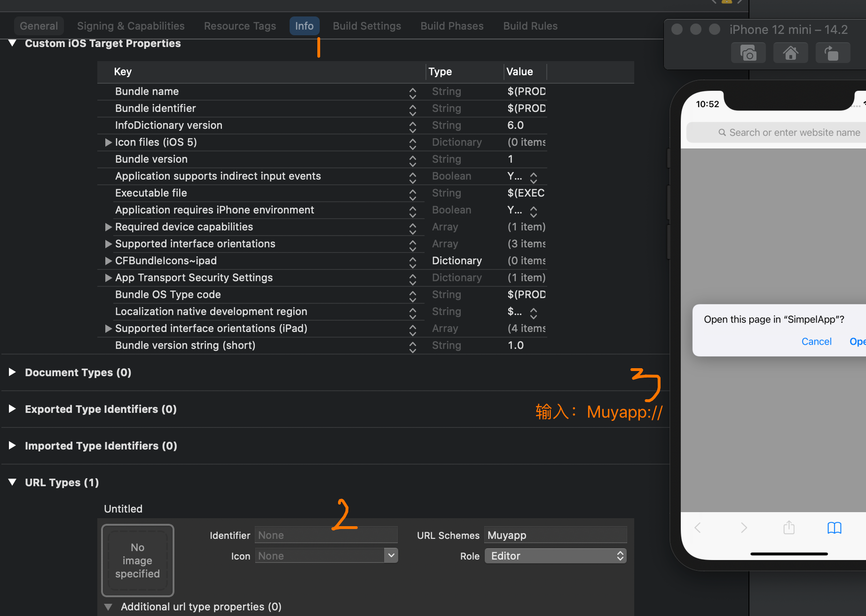
Task: Collapse the URL Types section
Action: pos(12,482)
